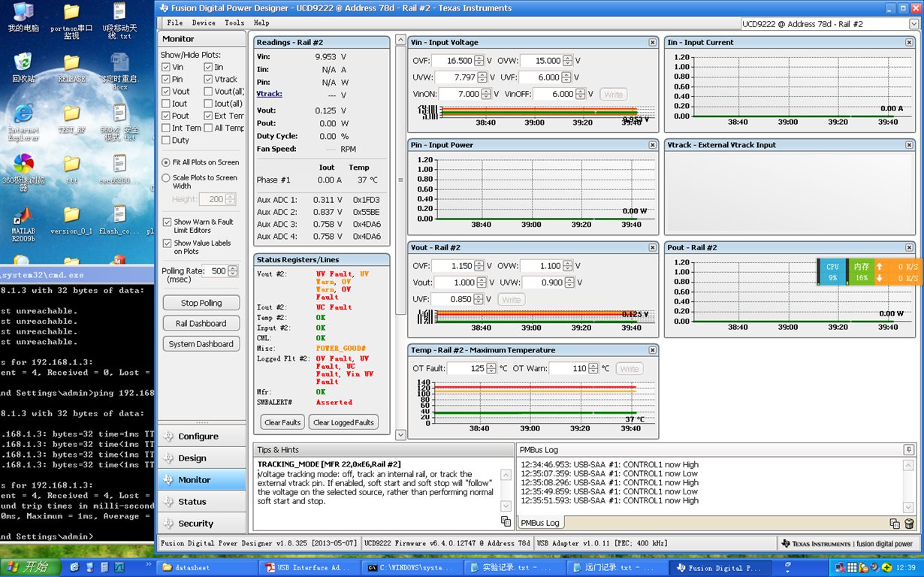Click the readings column down scroll arrow
924x577 pixels.
point(400,435)
